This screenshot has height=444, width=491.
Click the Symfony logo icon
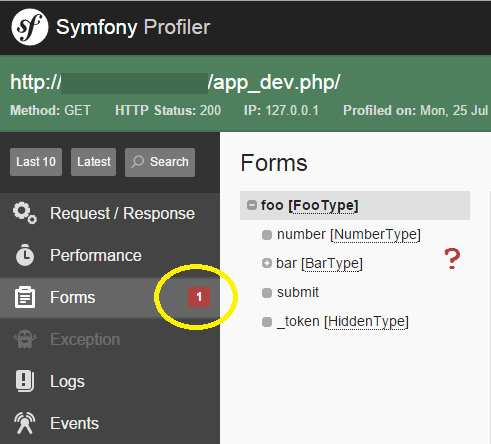(x=30, y=27)
